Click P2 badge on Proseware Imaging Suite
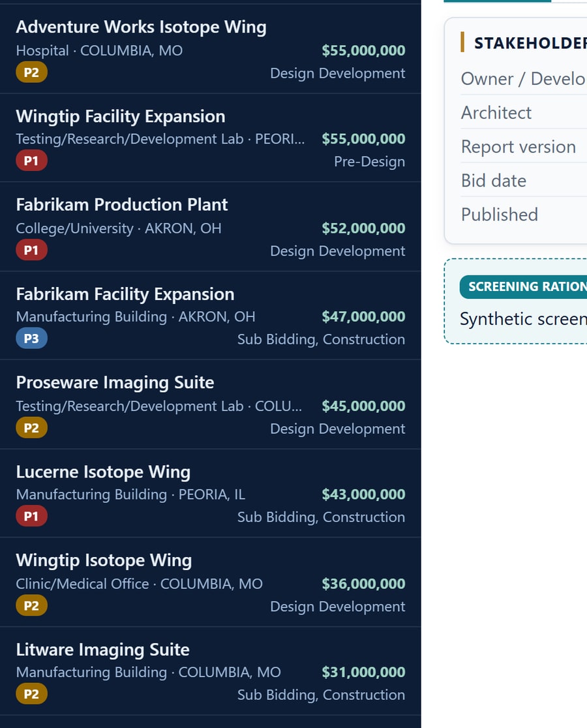The width and height of the screenshot is (587, 728). point(31,428)
